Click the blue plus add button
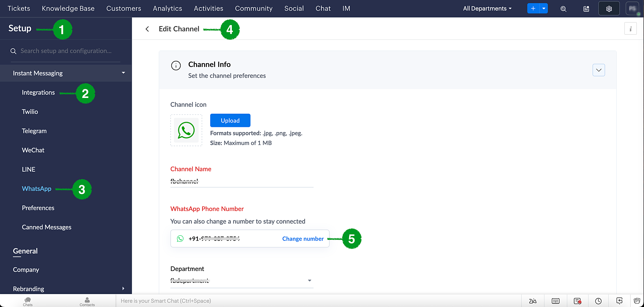The image size is (644, 307). click(533, 9)
